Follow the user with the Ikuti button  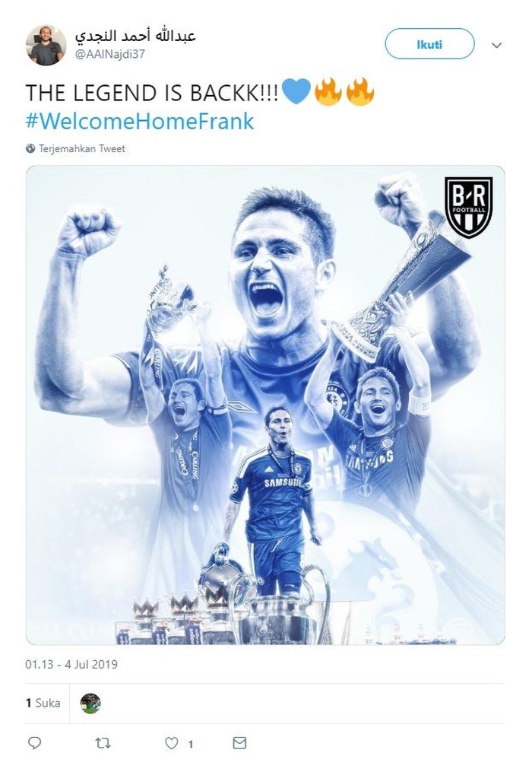(429, 44)
